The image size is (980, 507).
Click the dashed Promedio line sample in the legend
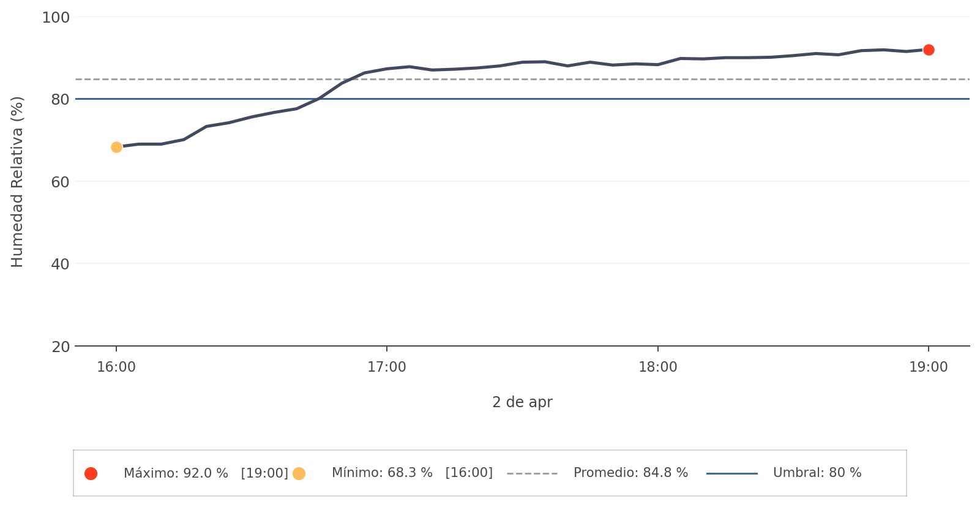coord(532,473)
